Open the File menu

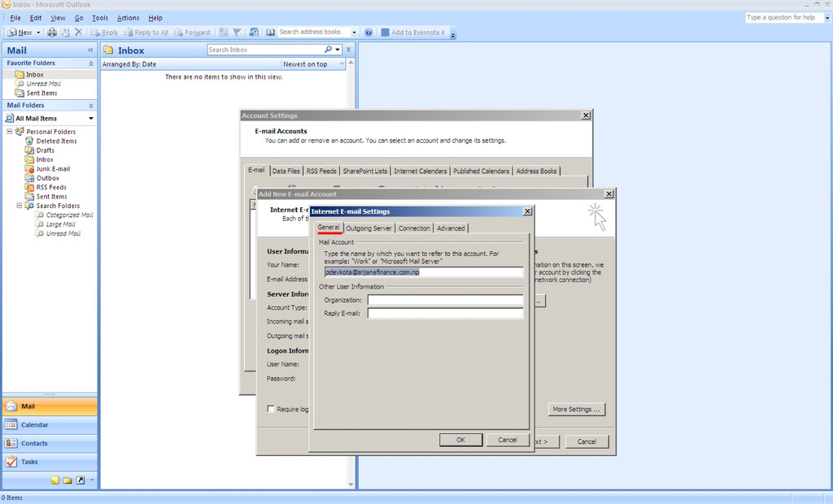[15, 18]
